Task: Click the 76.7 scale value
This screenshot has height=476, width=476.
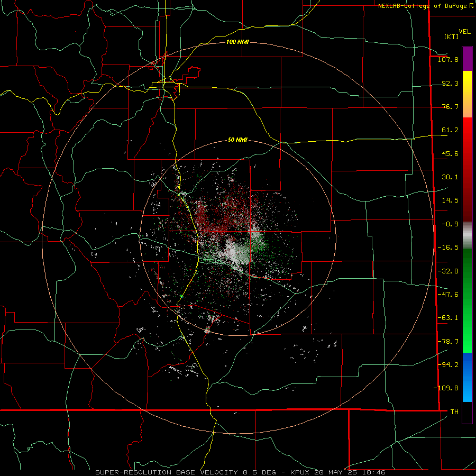Action: coord(450,106)
